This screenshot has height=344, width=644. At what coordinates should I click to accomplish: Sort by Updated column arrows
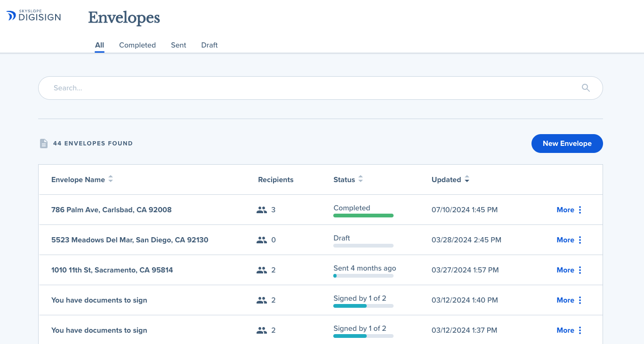coord(467,179)
